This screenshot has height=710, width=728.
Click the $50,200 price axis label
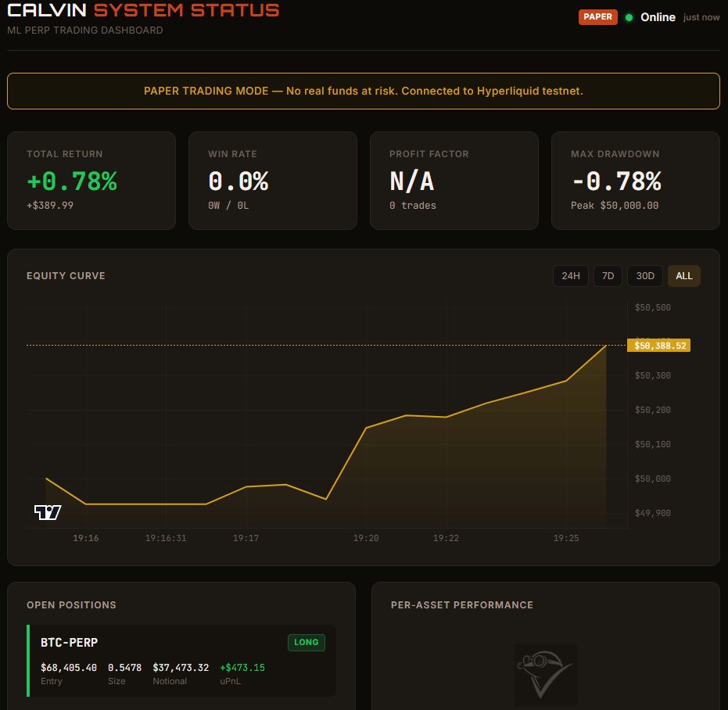(653, 410)
